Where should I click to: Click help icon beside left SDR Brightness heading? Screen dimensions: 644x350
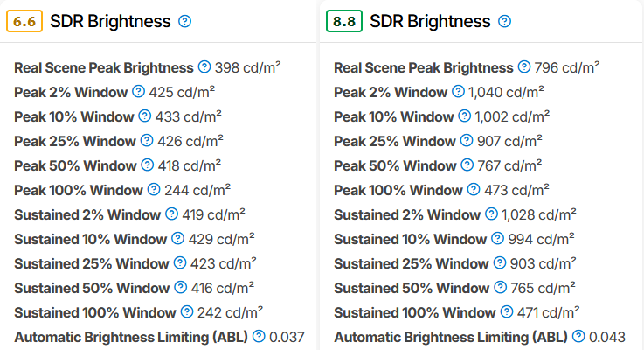click(184, 21)
